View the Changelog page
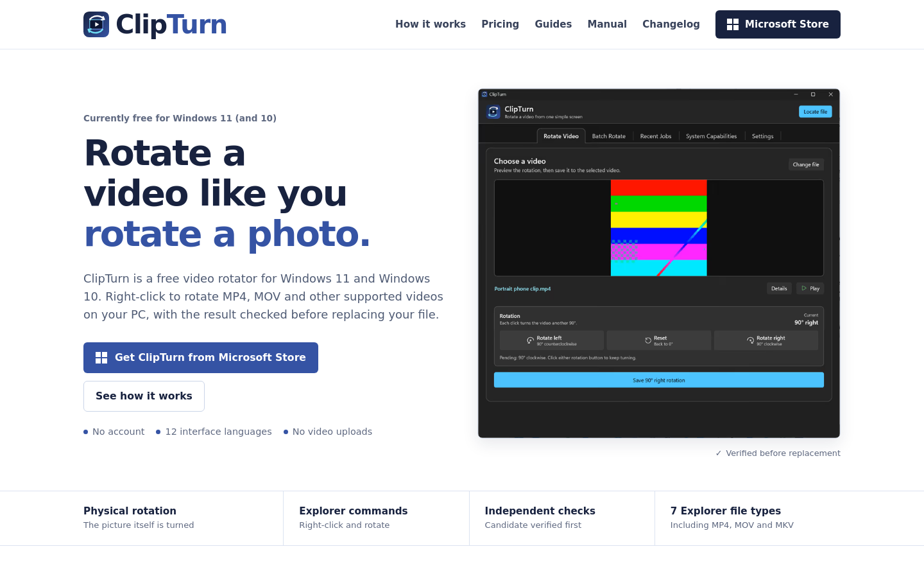 [x=671, y=24]
